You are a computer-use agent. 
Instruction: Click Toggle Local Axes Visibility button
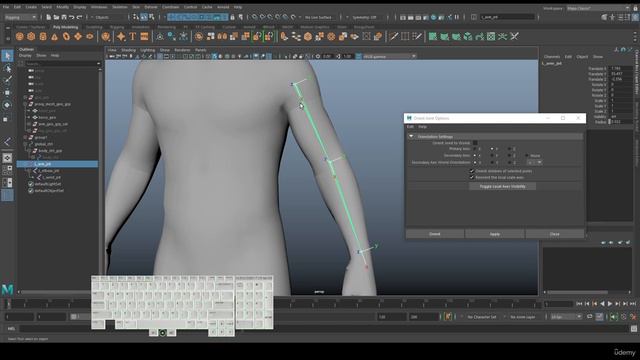point(502,186)
